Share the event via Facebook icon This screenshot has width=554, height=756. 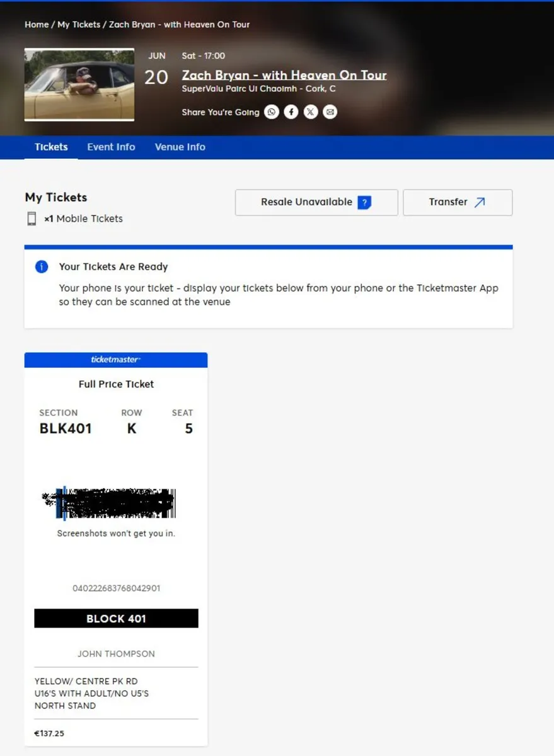pyautogui.click(x=291, y=112)
